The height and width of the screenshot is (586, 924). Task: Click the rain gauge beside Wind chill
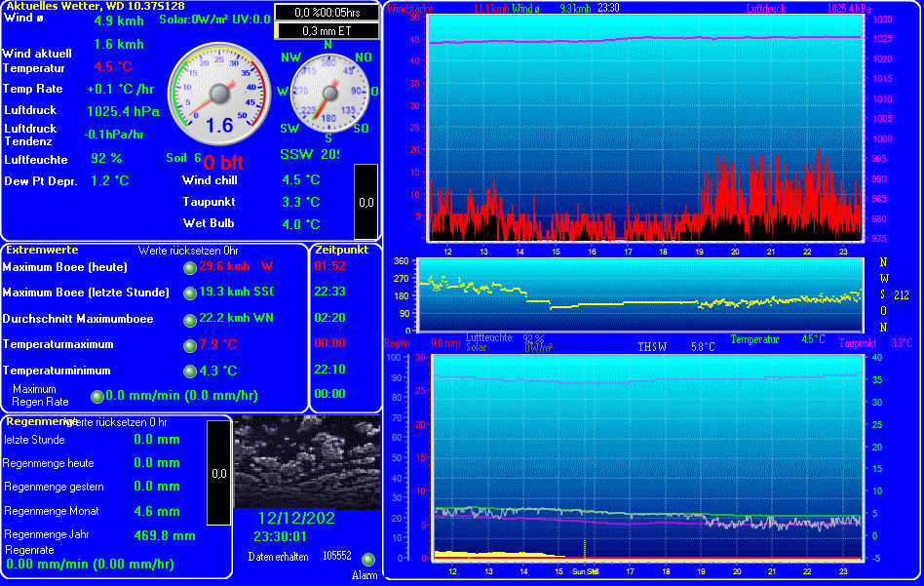coord(366,202)
